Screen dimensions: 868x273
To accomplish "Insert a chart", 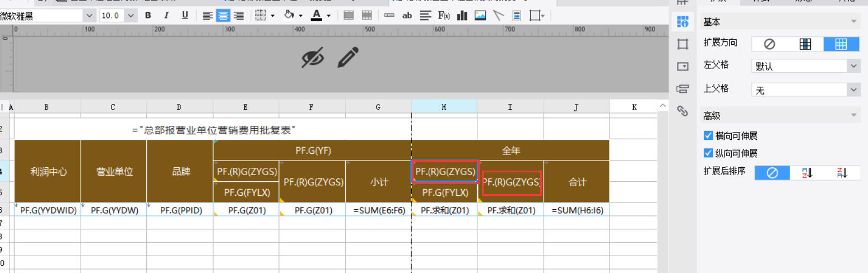I will (462, 15).
